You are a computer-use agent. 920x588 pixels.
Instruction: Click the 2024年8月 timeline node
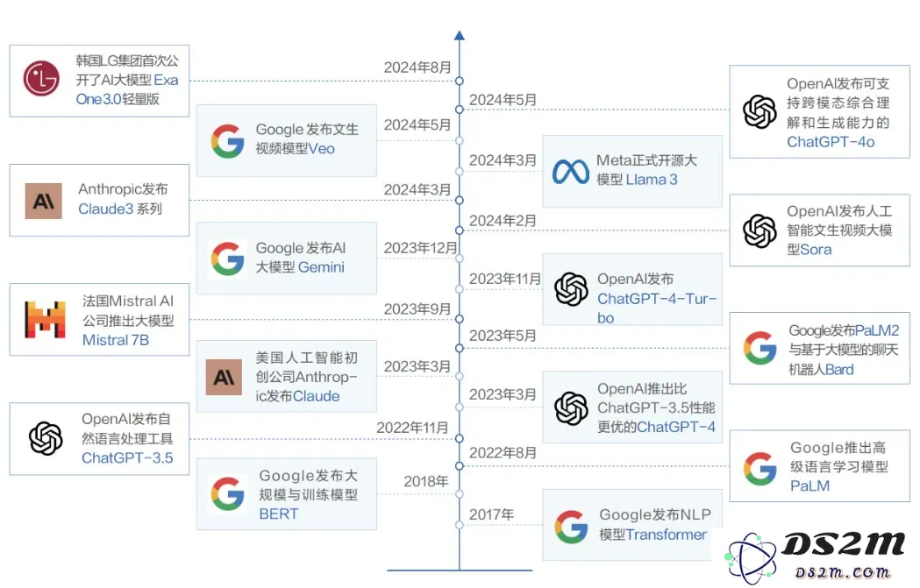click(459, 81)
